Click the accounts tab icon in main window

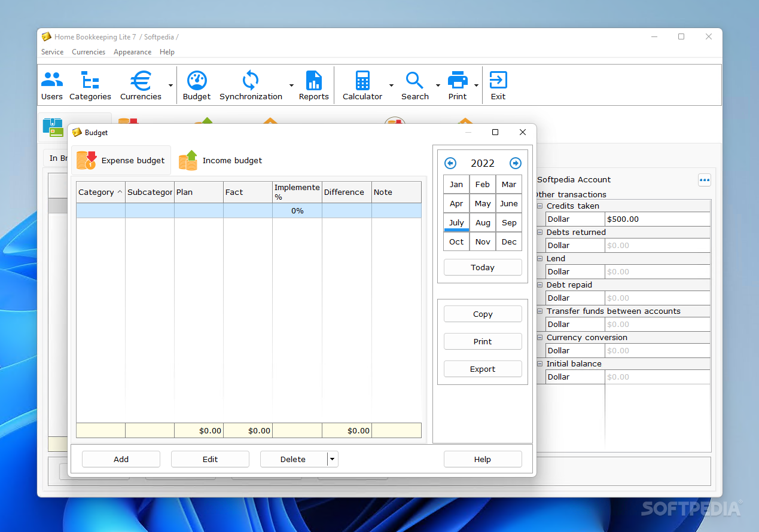tap(53, 127)
